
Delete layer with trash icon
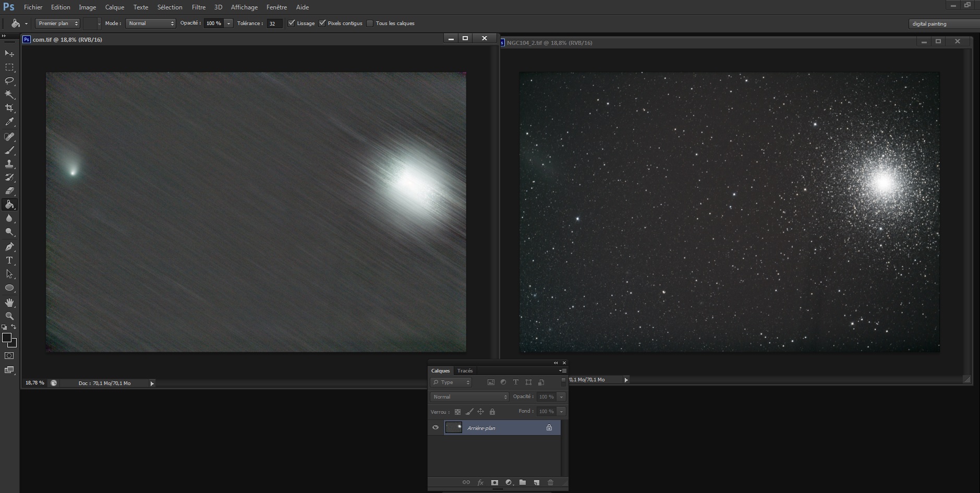click(x=551, y=483)
